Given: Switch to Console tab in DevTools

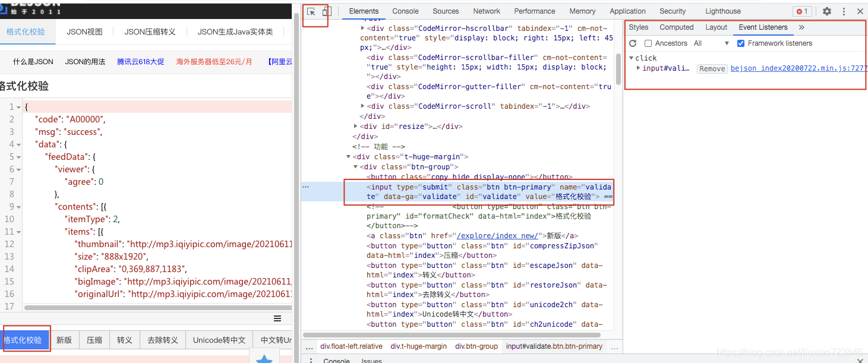Looking at the screenshot, I should pyautogui.click(x=405, y=11).
